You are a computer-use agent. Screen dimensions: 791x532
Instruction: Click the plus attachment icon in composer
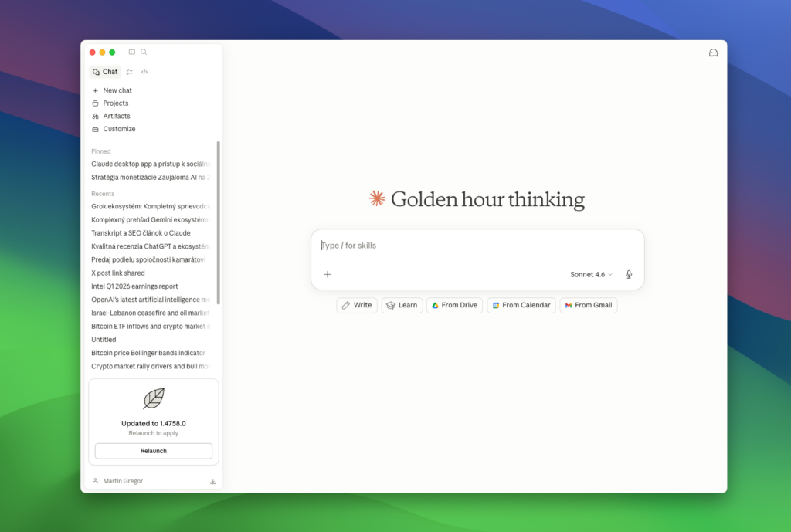(x=328, y=274)
